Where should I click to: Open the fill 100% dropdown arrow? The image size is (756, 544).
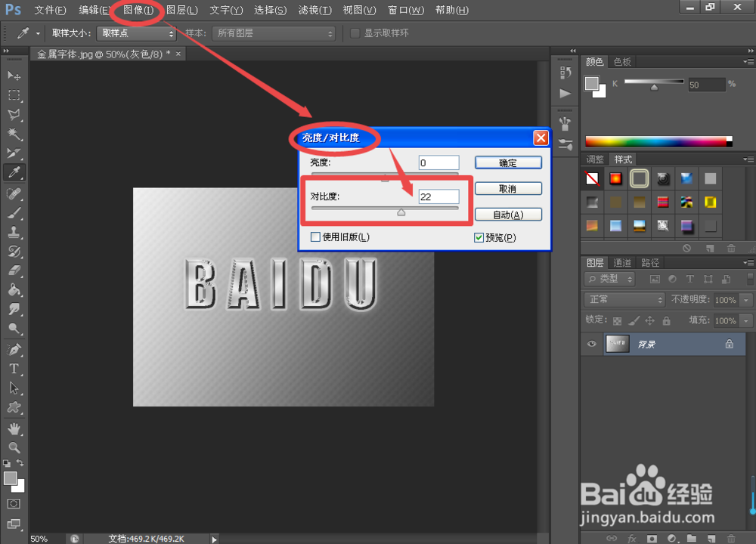click(x=746, y=320)
